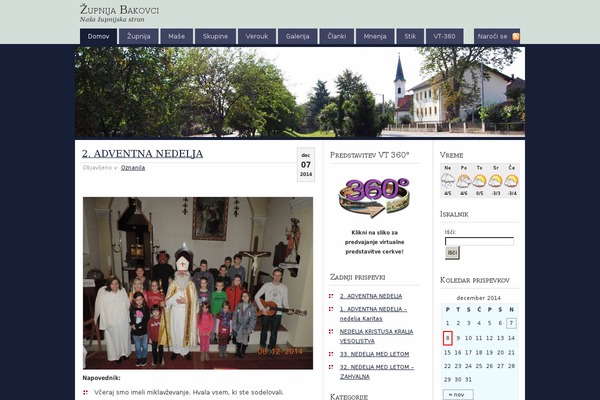Click the Napovednik: label
The height and width of the screenshot is (400, 600).
pyautogui.click(x=101, y=378)
